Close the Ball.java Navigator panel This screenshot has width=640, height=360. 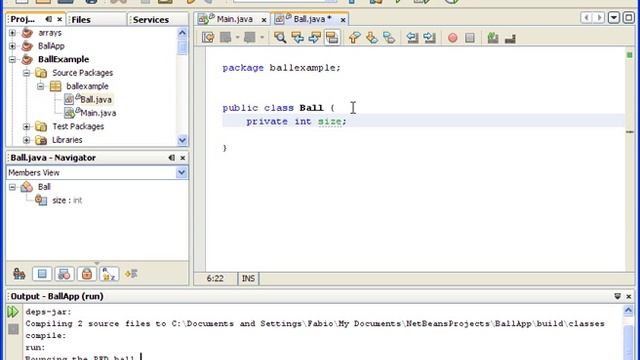[x=182, y=158]
